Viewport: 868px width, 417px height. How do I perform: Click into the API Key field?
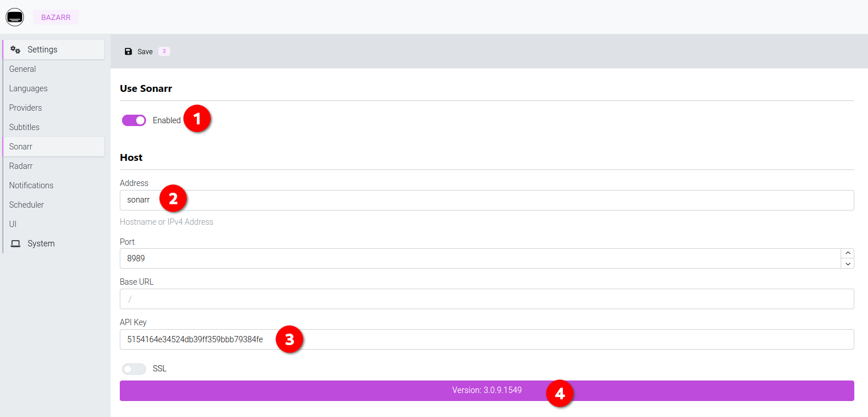[x=487, y=339]
